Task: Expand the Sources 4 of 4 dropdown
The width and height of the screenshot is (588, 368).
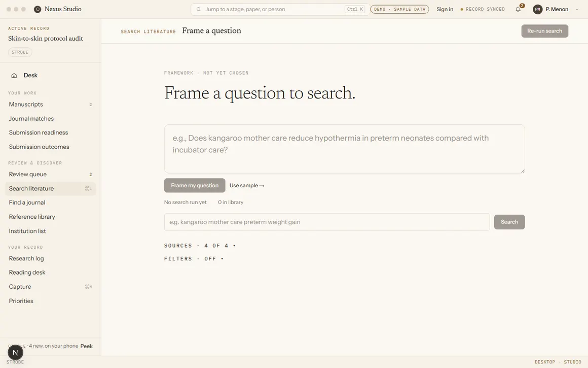Action: click(x=200, y=246)
